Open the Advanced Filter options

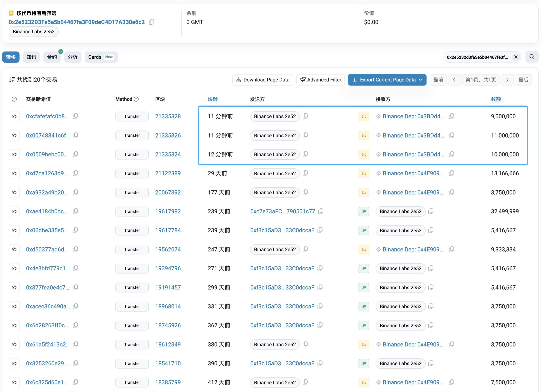tap(320, 80)
